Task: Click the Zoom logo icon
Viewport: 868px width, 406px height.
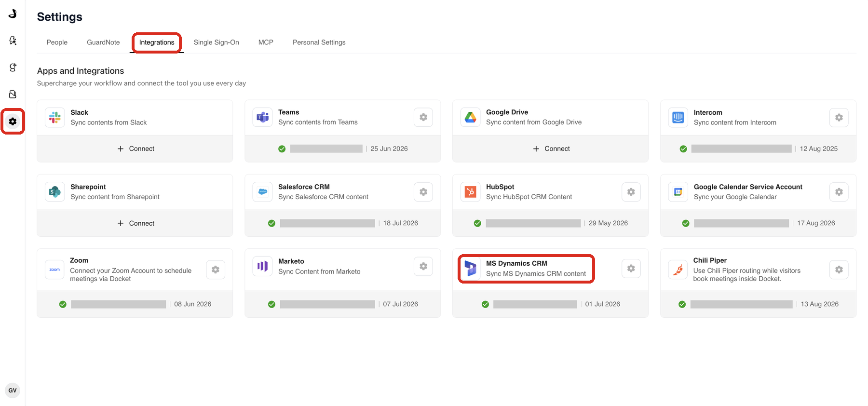Action: [55, 270]
